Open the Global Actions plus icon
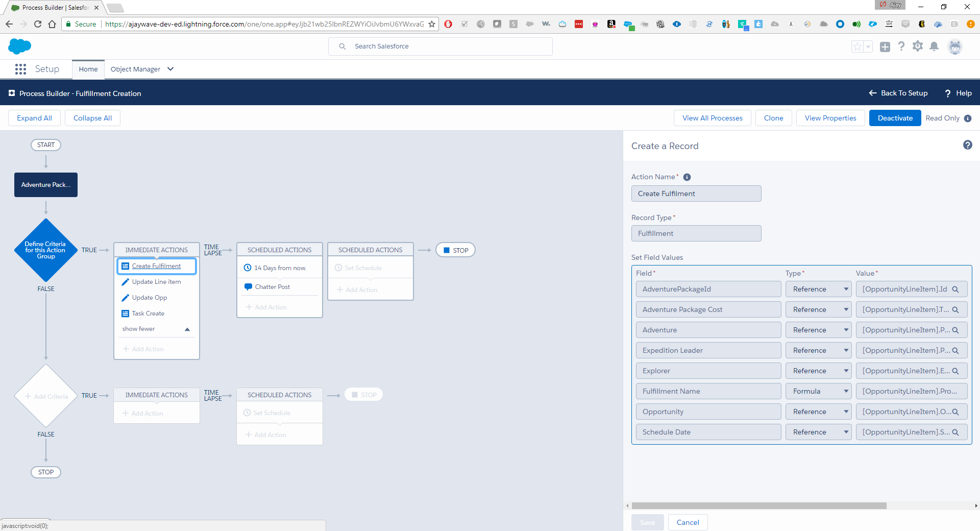Screen dimensions: 980x531 pyautogui.click(x=885, y=46)
